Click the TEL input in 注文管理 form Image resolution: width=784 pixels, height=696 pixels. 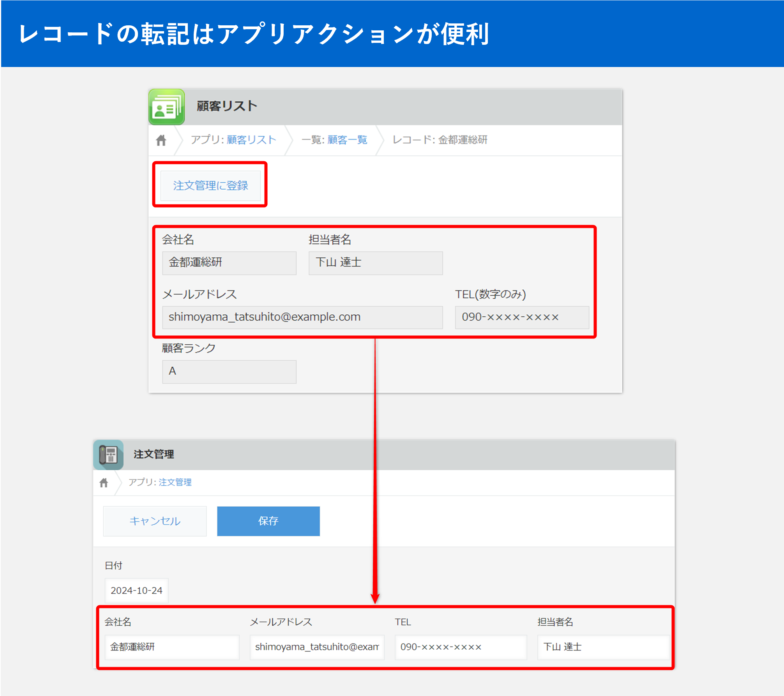[461, 647]
